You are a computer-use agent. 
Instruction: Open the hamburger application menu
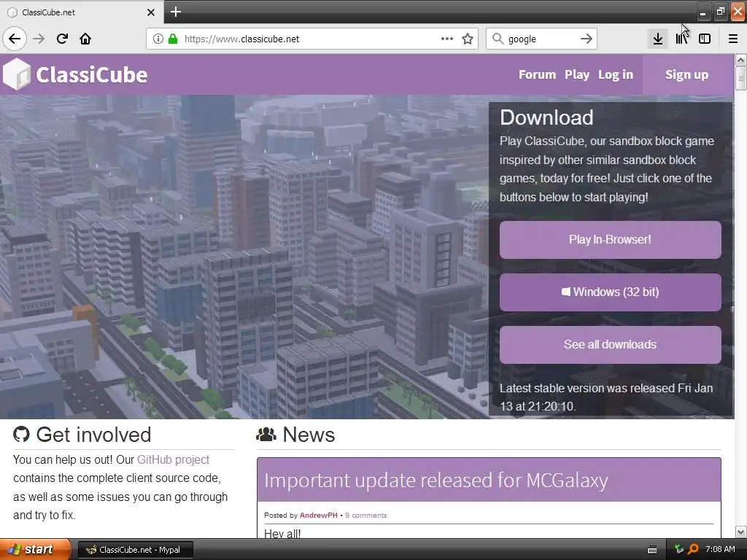point(733,39)
